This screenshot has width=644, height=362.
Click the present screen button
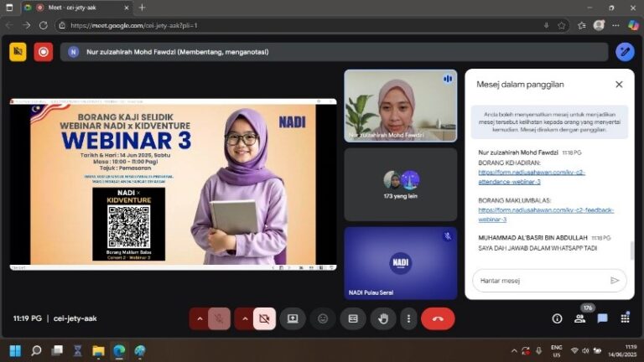coord(293,318)
